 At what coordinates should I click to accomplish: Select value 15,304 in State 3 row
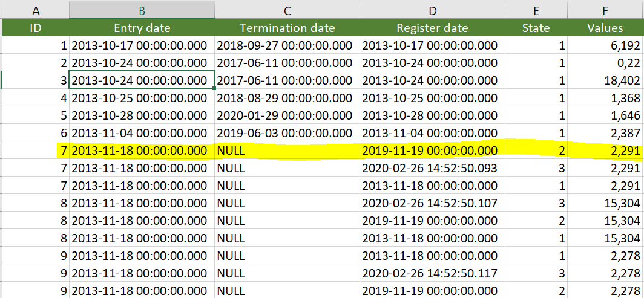(605, 202)
